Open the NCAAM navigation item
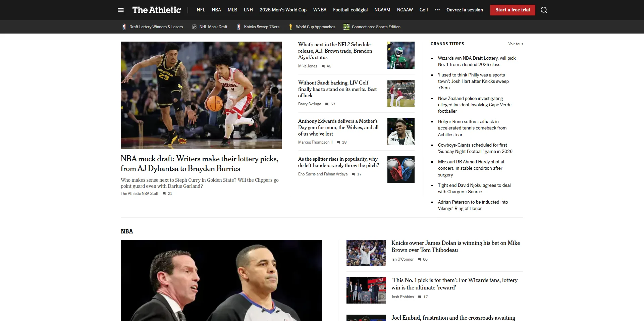Viewport: 644px width, 321px height. point(382,10)
